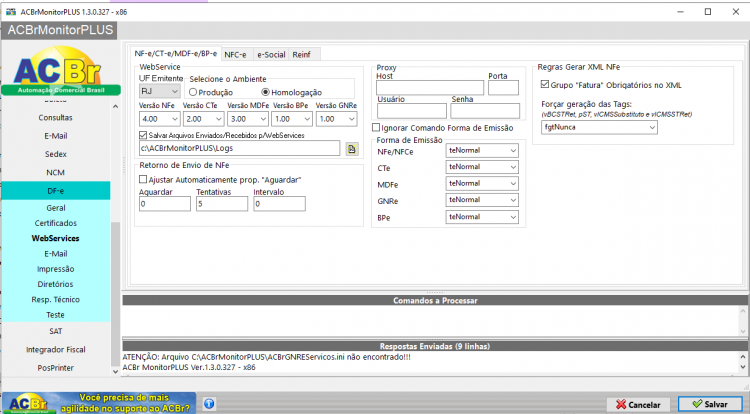Open Certificados in the sidebar
The width and height of the screenshot is (750, 414).
click(x=55, y=223)
